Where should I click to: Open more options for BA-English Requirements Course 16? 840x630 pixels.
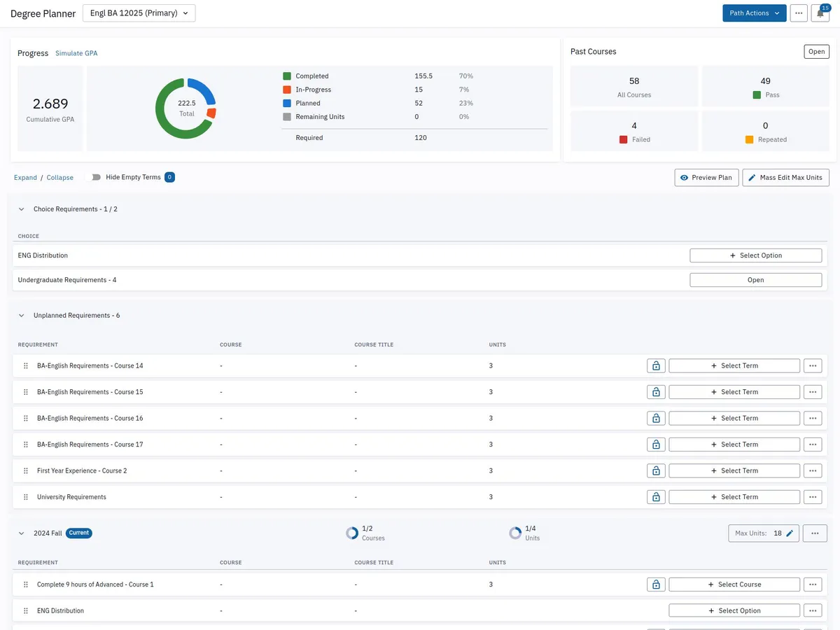tap(812, 418)
